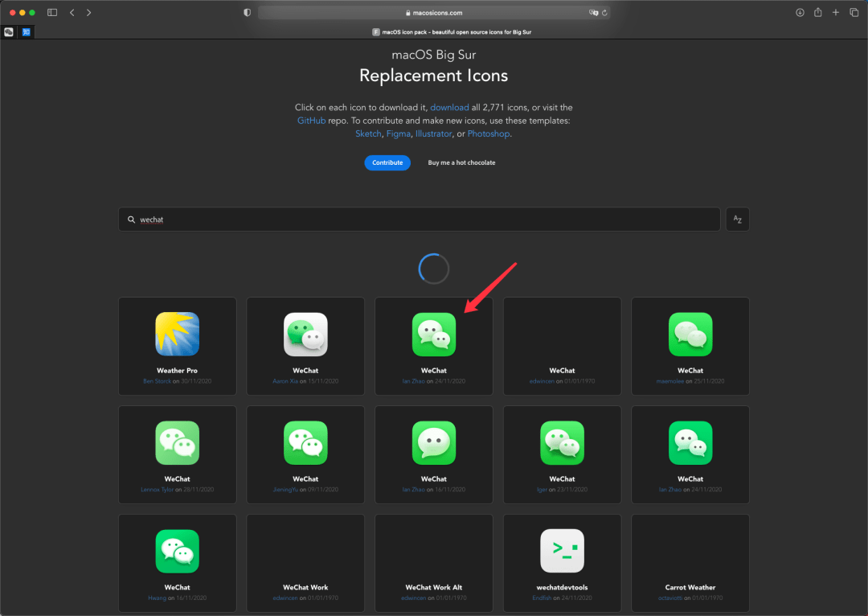Download the WeChat icon by Aaron Xia

click(x=305, y=334)
